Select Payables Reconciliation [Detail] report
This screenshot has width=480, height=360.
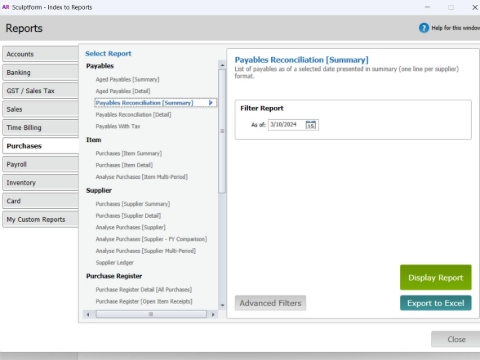(x=133, y=115)
